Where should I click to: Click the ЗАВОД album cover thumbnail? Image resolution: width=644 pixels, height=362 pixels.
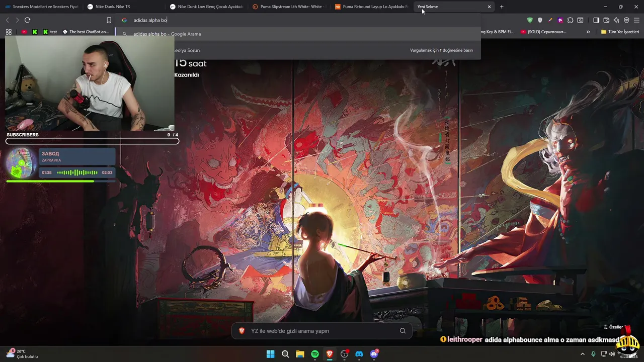(x=21, y=163)
